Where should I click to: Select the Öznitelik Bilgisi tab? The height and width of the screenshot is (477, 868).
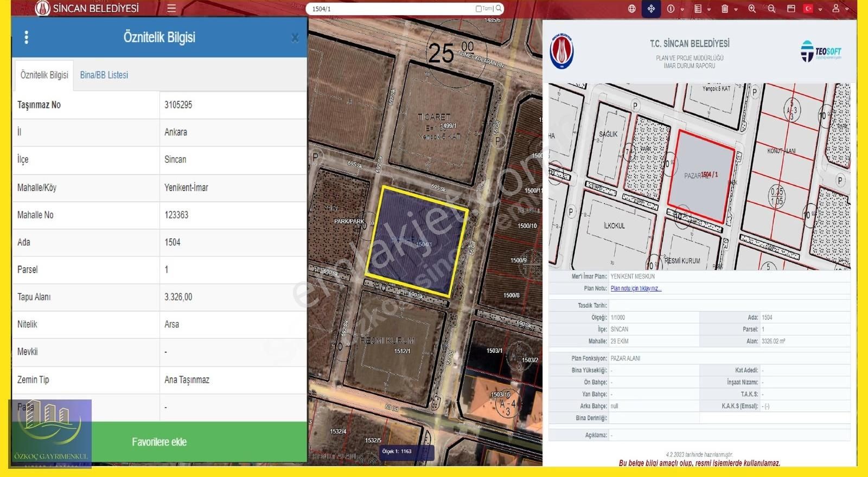pyautogui.click(x=44, y=75)
